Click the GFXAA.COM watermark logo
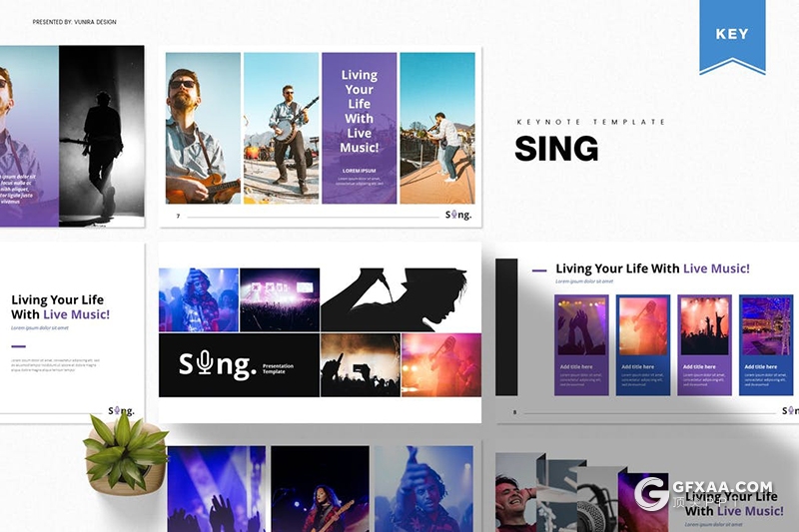The image size is (799, 532). coord(703,494)
